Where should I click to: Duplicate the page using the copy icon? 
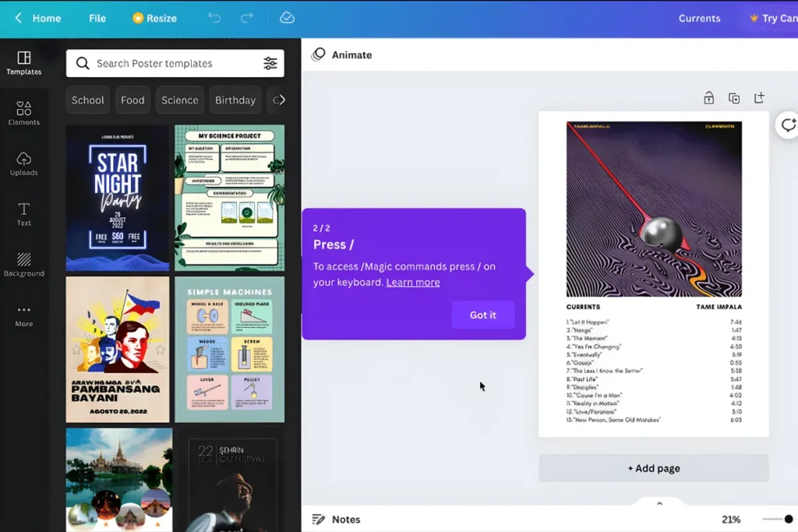[733, 97]
